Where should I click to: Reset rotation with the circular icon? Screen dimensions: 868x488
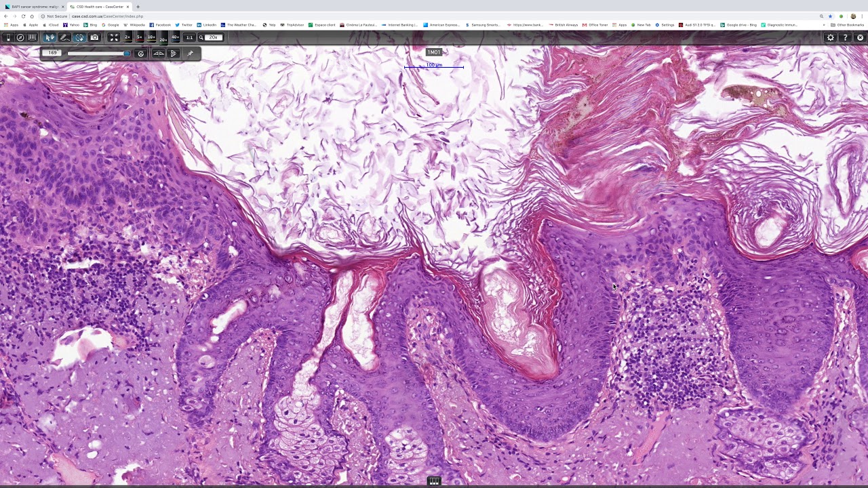pos(141,54)
